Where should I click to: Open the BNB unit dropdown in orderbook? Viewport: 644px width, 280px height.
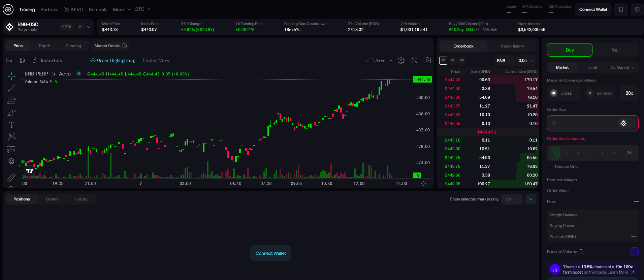point(504,61)
